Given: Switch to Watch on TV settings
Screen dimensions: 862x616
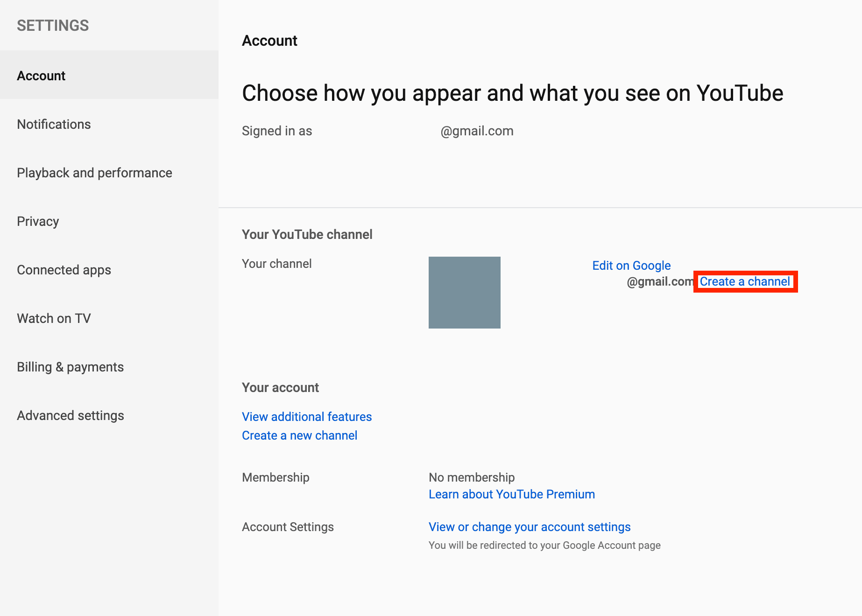Looking at the screenshot, I should 54,318.
